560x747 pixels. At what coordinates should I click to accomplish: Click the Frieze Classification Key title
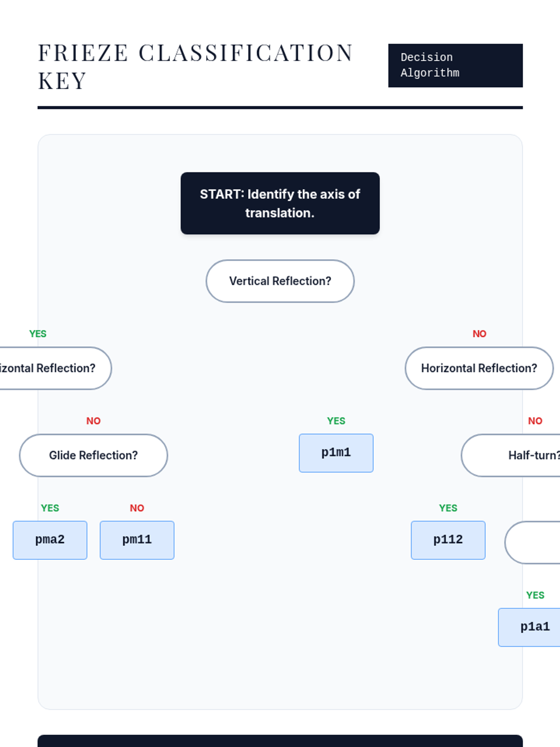point(195,66)
